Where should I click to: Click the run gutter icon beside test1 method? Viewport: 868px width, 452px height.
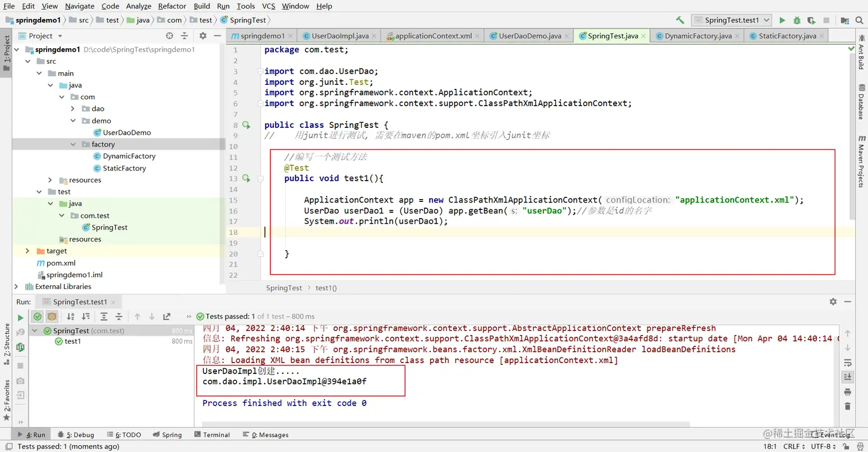(246, 178)
